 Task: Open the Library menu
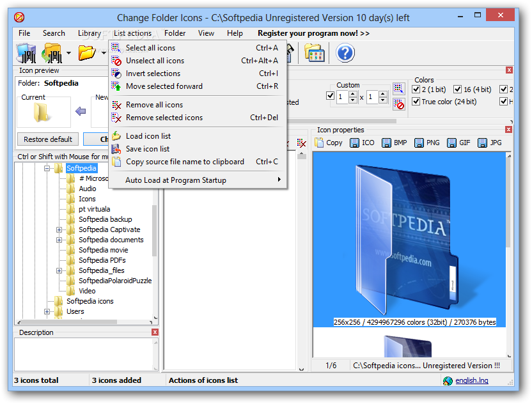click(x=90, y=33)
